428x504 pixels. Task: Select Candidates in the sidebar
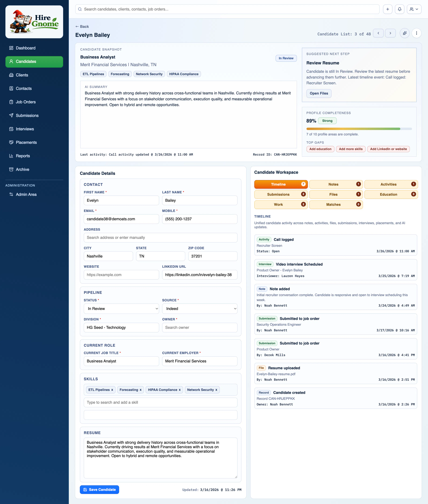point(34,62)
